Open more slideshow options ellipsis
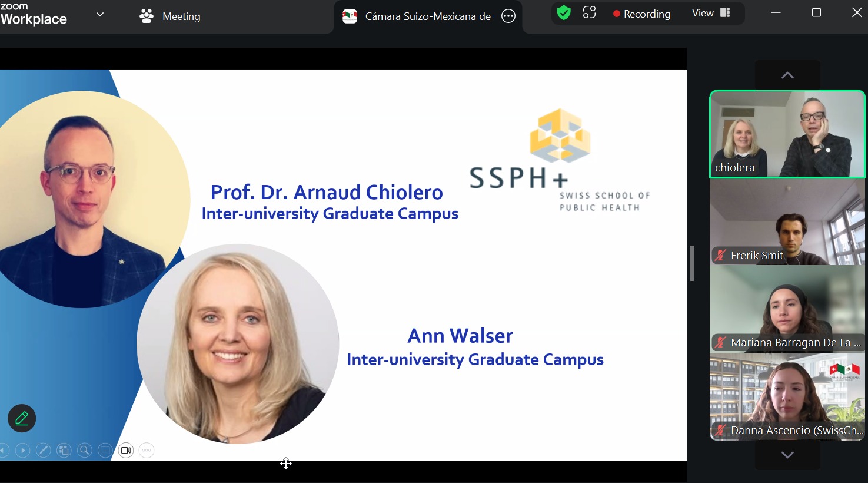868x483 pixels. point(147,451)
